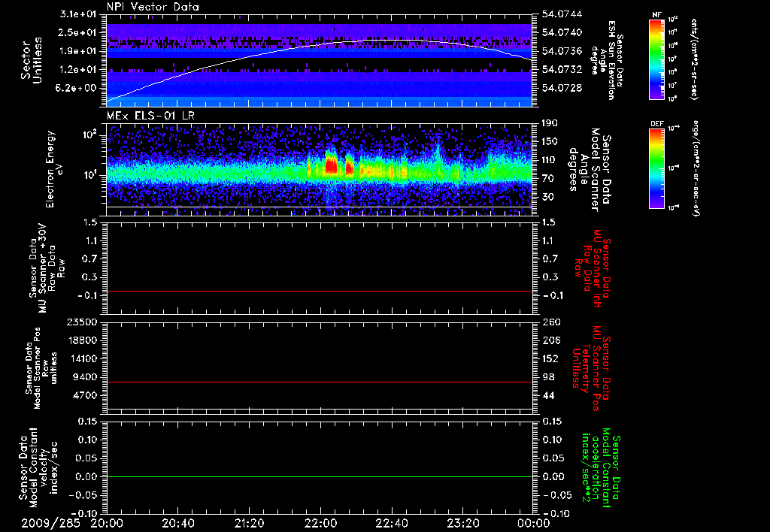
Task: Click the red line in Scanner Pos panel
Action: [320, 382]
